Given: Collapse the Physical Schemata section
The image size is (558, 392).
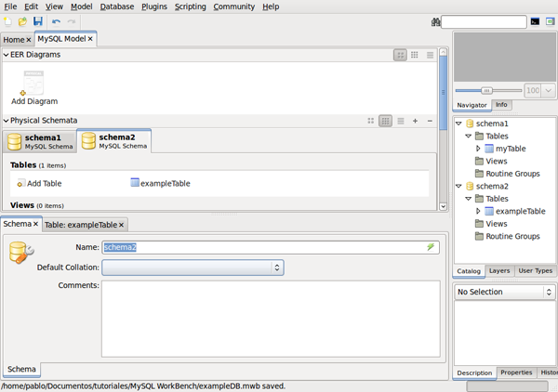Looking at the screenshot, I should point(7,121).
